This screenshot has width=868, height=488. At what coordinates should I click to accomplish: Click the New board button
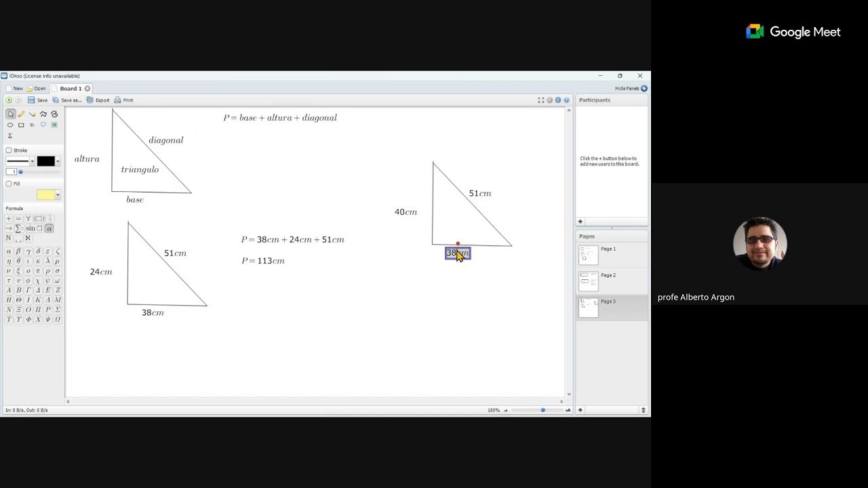tap(14, 89)
